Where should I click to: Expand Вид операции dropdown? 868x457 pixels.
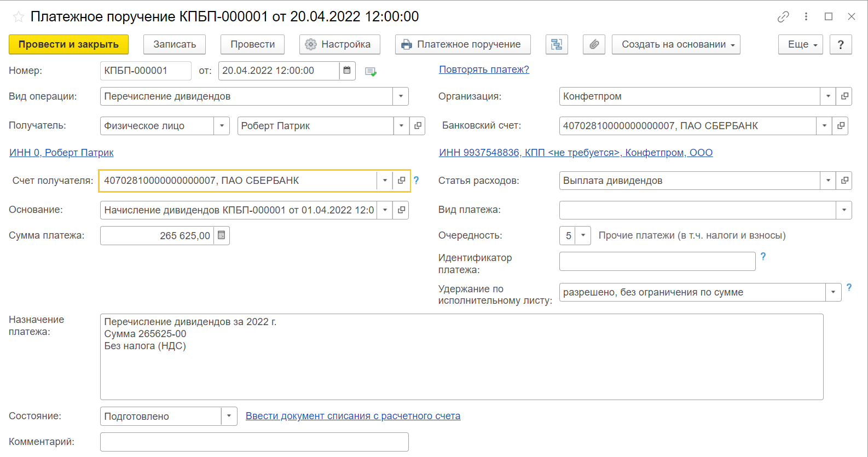pyautogui.click(x=401, y=96)
